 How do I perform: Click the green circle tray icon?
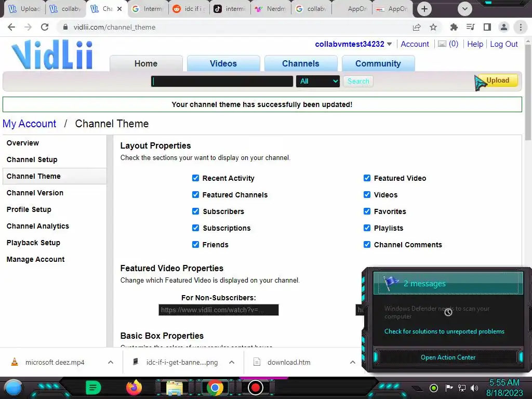pyautogui.click(x=434, y=388)
